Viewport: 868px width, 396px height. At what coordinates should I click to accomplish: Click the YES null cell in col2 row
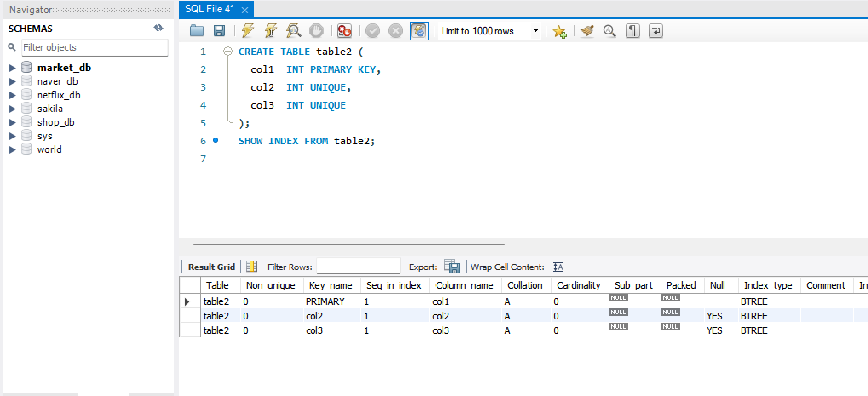coord(721,316)
